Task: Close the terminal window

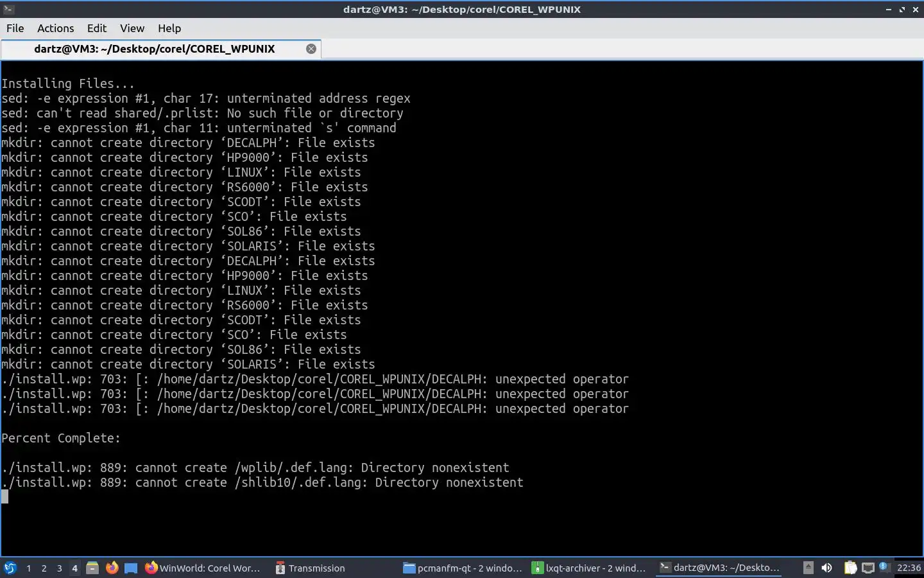Action: (916, 10)
